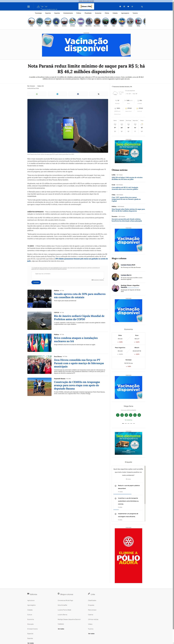This screenshot has width=174, height=644.
Task: Share the article on X
Action: [98, 94]
